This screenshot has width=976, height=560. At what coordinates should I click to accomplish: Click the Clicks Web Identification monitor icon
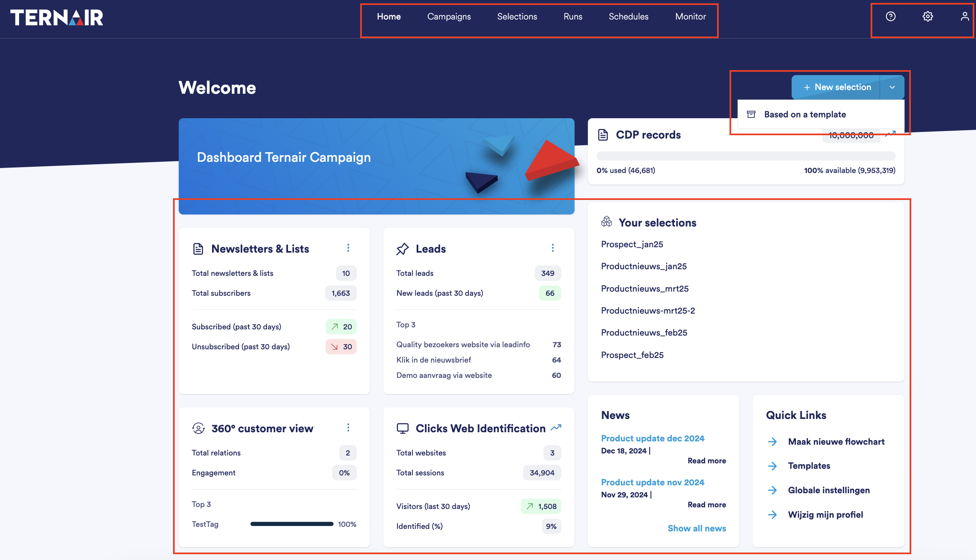(x=403, y=429)
